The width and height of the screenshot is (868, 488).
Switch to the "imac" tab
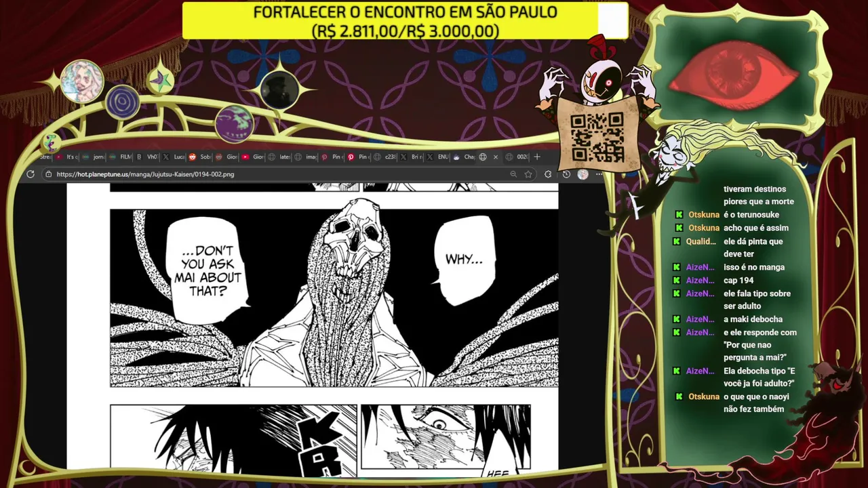[305, 157]
